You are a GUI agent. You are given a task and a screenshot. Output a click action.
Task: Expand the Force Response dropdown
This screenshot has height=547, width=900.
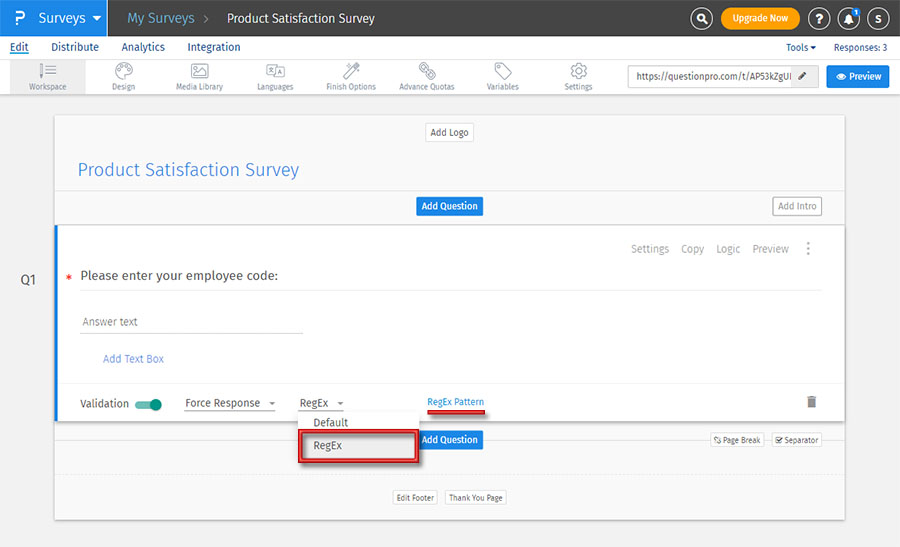(230, 404)
